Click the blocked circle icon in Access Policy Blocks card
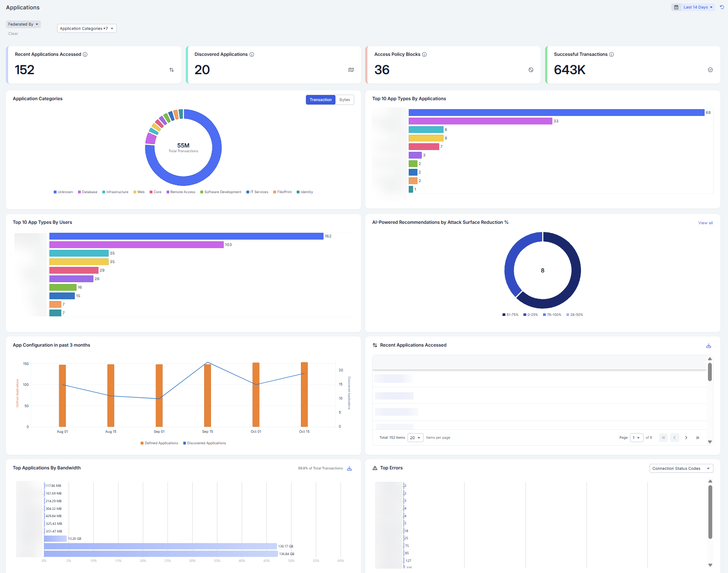728x573 pixels. pos(531,70)
